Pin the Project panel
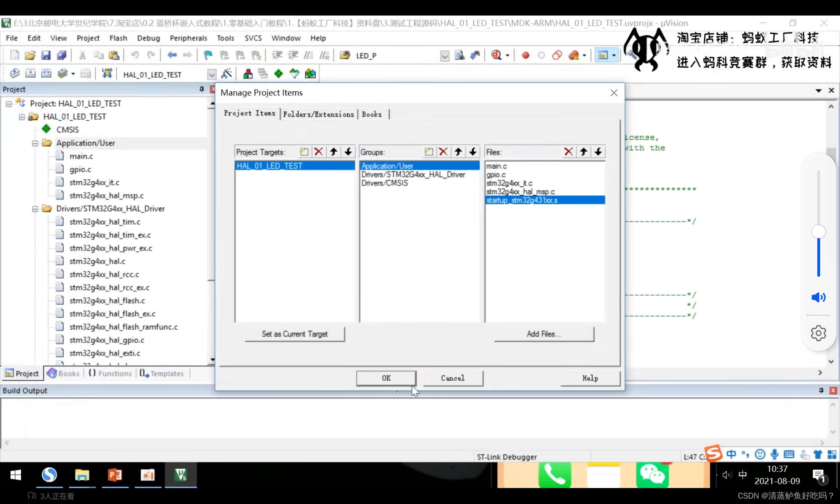Image resolution: width=840 pixels, height=504 pixels. (202, 89)
